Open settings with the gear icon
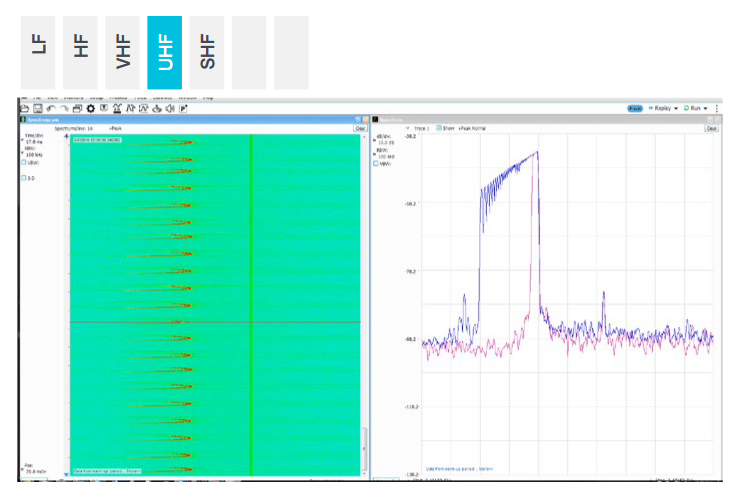This screenshot has width=733, height=498. coord(91,108)
